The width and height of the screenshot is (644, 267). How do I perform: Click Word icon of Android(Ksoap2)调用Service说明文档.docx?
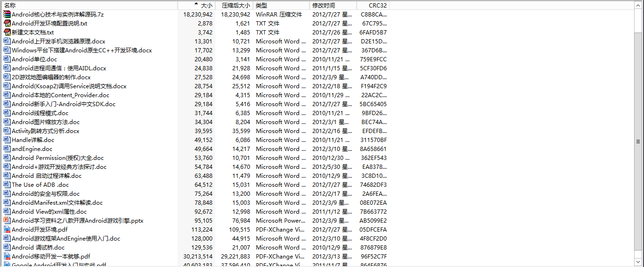[x=7, y=86]
